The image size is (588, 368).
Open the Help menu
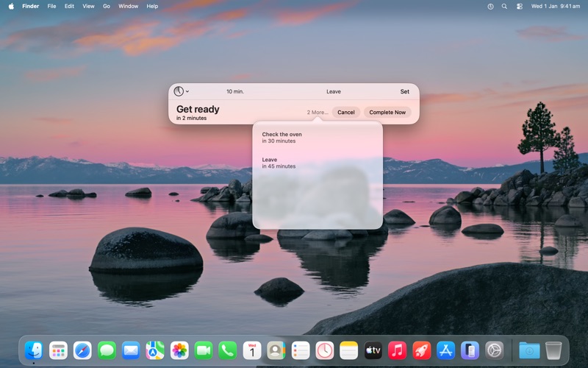click(152, 7)
